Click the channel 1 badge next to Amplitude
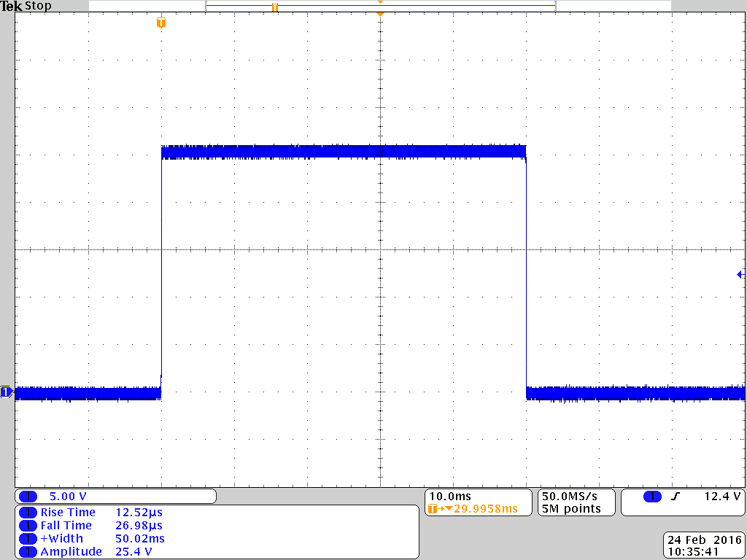The height and width of the screenshot is (560, 747). 28,552
